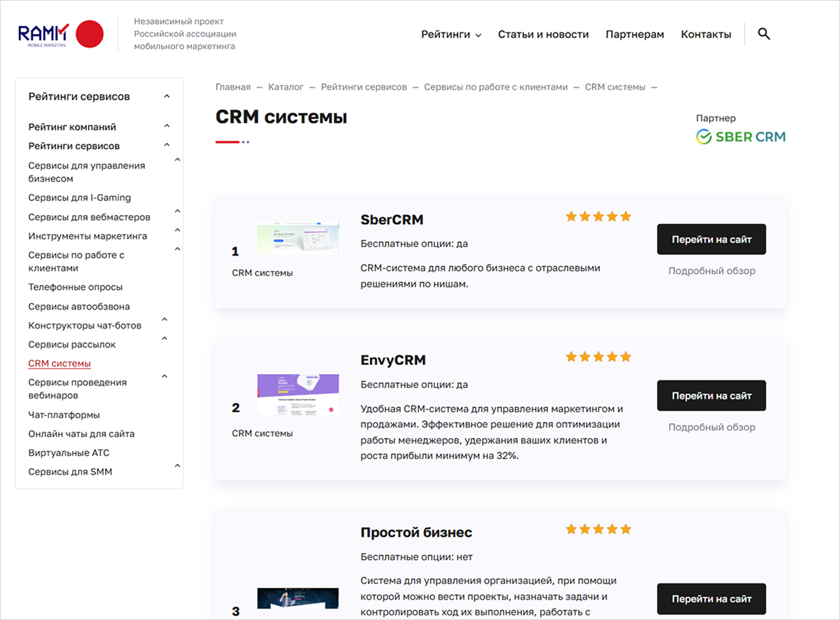Screen dimensions: 840x620
Task: Toggle chevron beside Сервисы для SMM
Action: [x=177, y=466]
